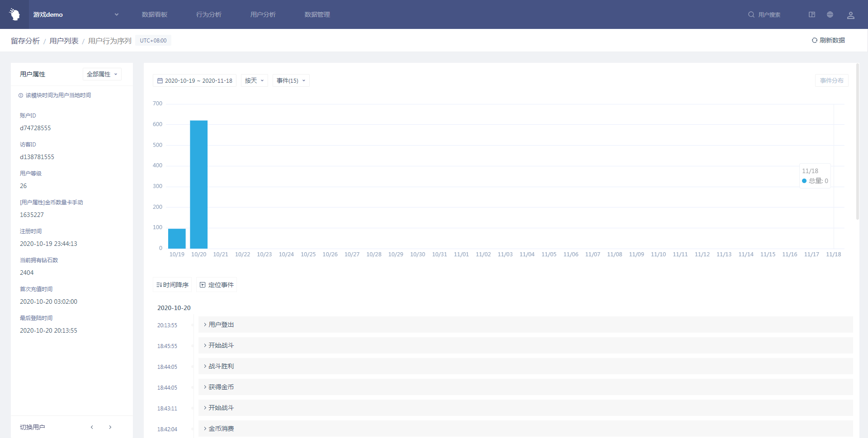Image resolution: width=868 pixels, height=438 pixels.
Task: Open the language globe icon
Action: (830, 14)
